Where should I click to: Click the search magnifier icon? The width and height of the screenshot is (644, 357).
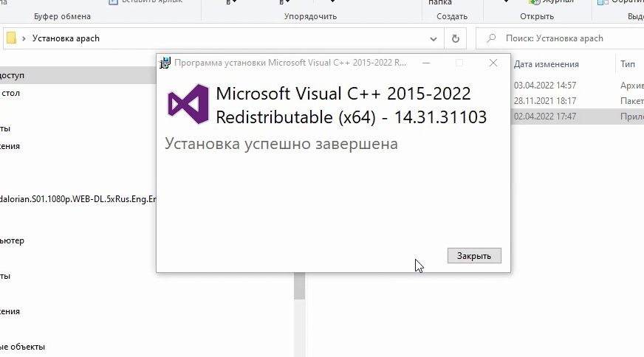click(491, 38)
